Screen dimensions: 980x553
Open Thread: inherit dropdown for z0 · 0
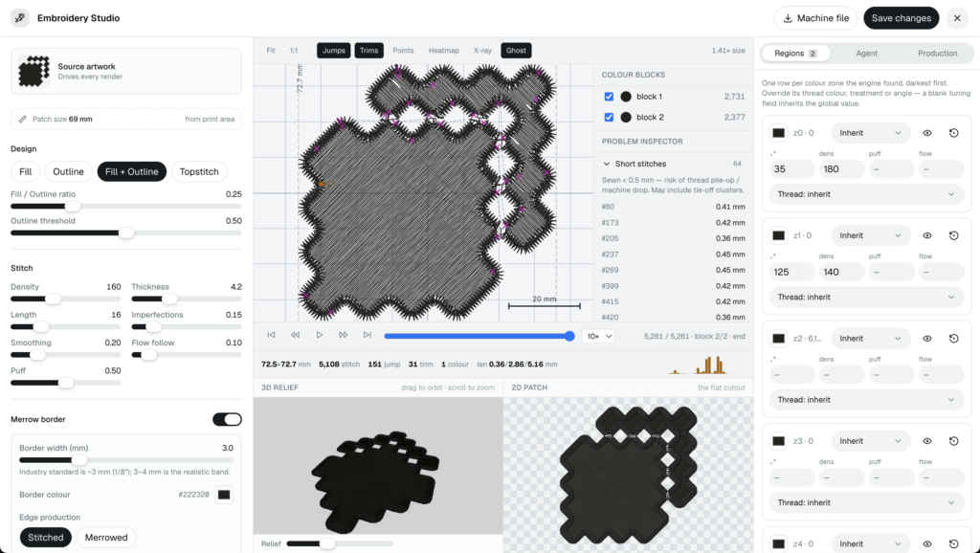[x=866, y=194]
